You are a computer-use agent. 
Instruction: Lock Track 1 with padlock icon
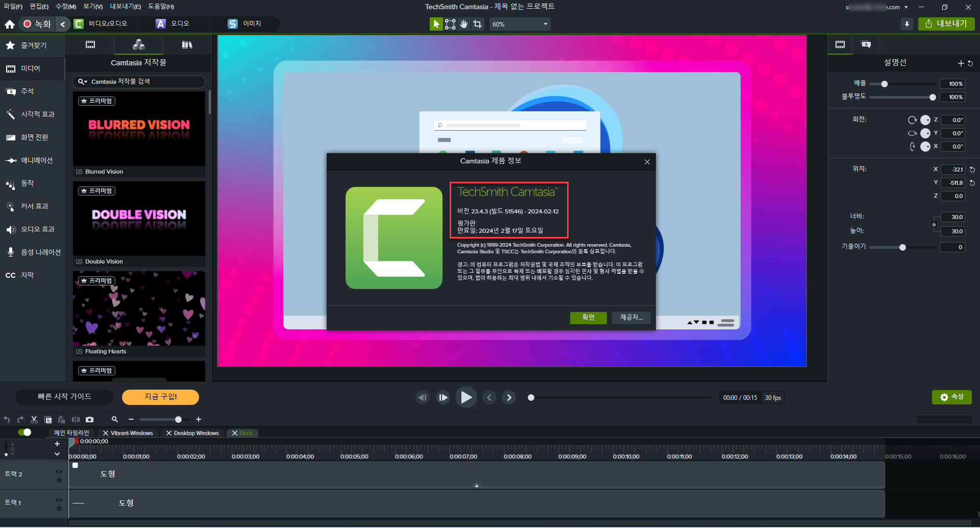click(x=59, y=508)
